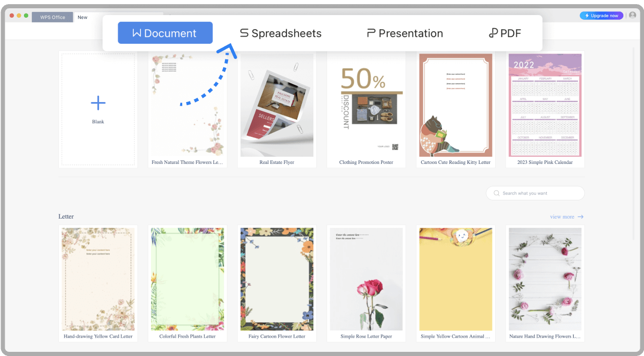Viewport: 644px width, 356px height.
Task: Select the PDF file type icon
Action: (493, 33)
